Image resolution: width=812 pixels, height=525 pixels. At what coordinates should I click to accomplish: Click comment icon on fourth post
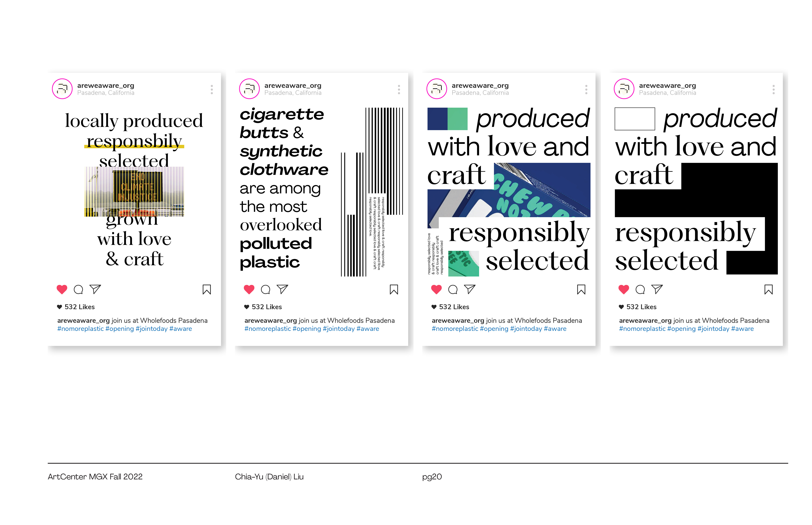(x=640, y=289)
